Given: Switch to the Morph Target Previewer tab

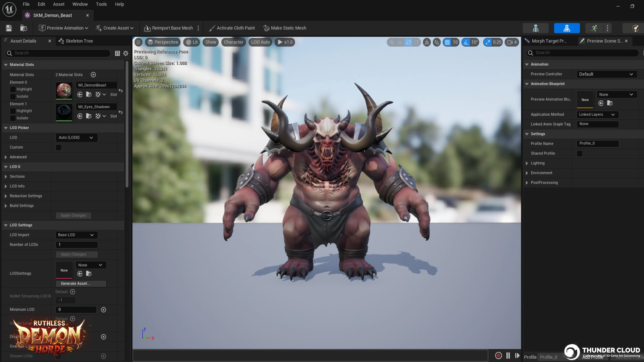Looking at the screenshot, I should [546, 41].
